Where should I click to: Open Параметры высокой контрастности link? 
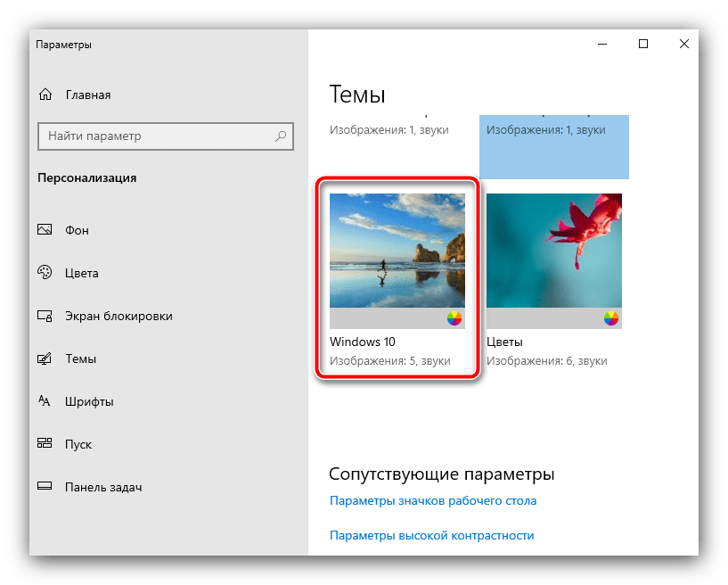(x=432, y=535)
